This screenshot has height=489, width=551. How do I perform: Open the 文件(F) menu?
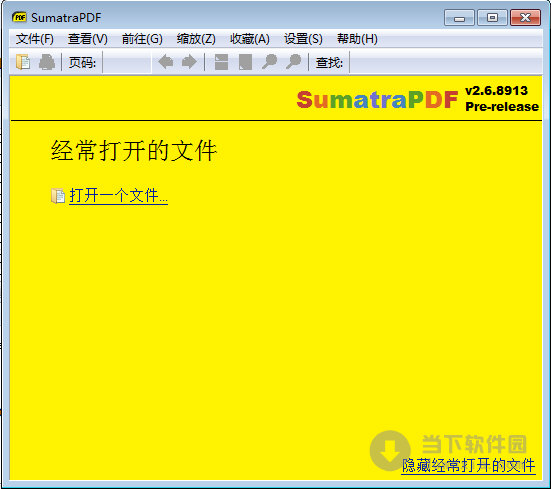click(x=34, y=39)
